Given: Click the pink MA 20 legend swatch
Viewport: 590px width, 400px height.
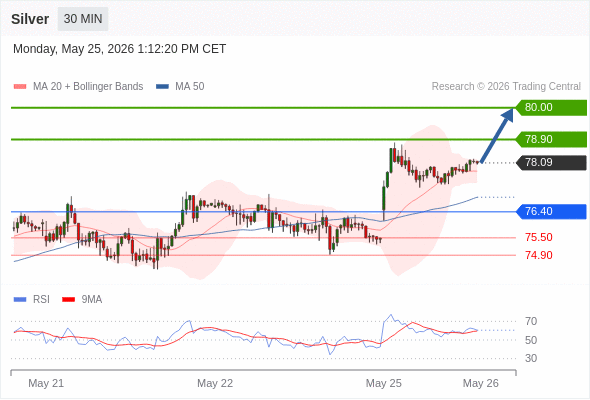Looking at the screenshot, I should tap(20, 87).
